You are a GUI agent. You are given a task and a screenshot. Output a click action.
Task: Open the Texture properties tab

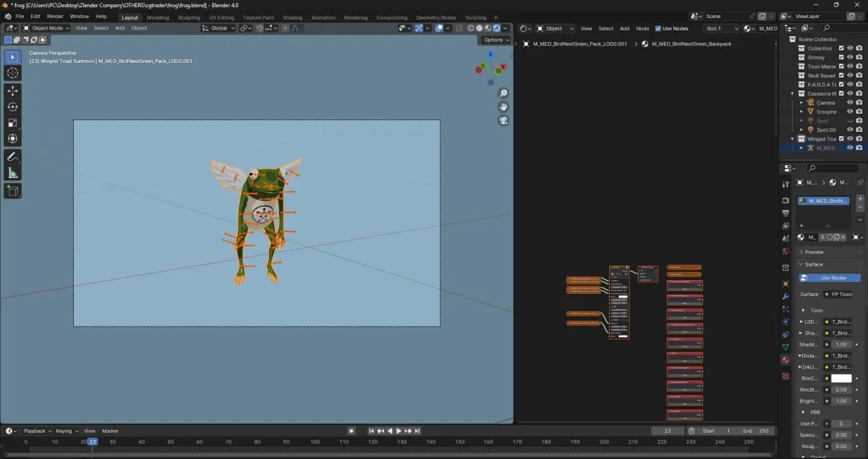(x=786, y=376)
